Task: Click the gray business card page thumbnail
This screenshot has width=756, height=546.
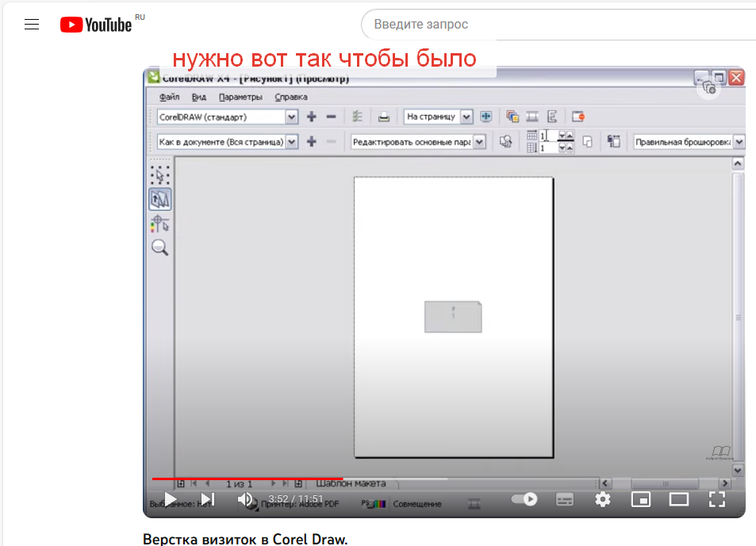Action: pyautogui.click(x=453, y=317)
